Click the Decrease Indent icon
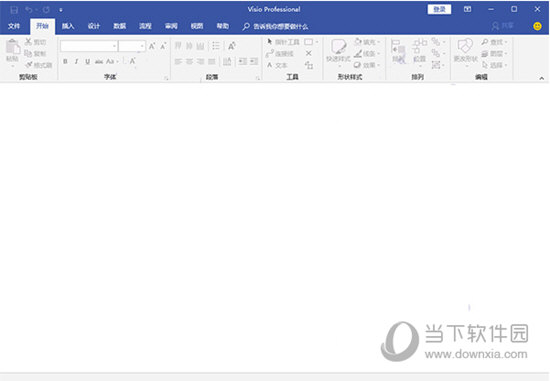This screenshot has height=381, width=550. (x=243, y=62)
